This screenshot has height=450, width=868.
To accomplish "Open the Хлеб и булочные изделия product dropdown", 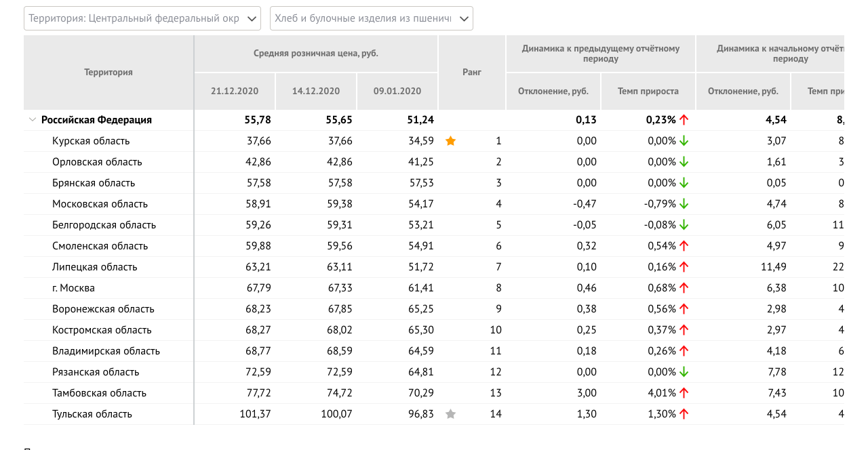I will pyautogui.click(x=372, y=18).
